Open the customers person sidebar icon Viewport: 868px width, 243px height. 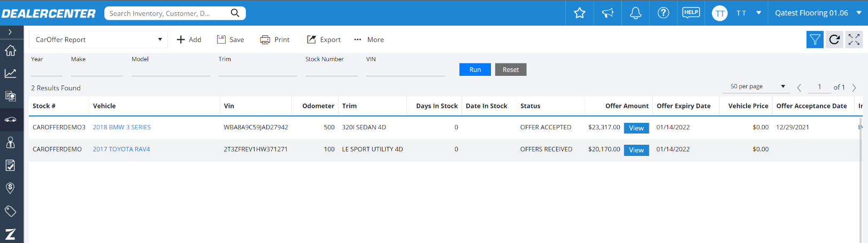coord(10,143)
